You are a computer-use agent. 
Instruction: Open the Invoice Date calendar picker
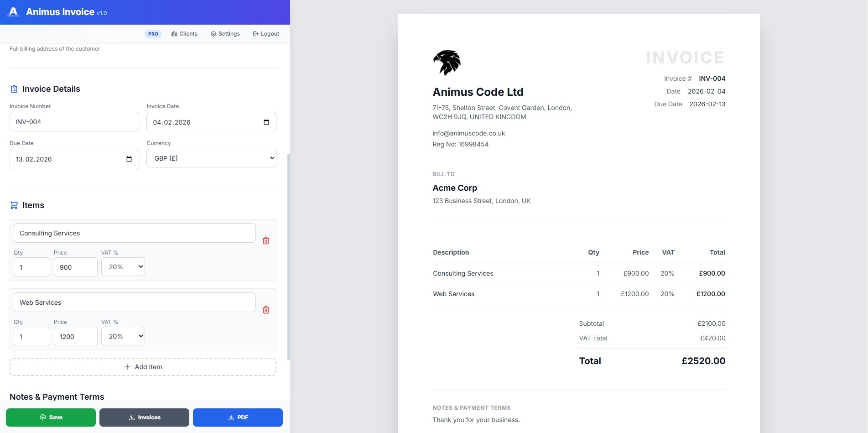(x=266, y=122)
